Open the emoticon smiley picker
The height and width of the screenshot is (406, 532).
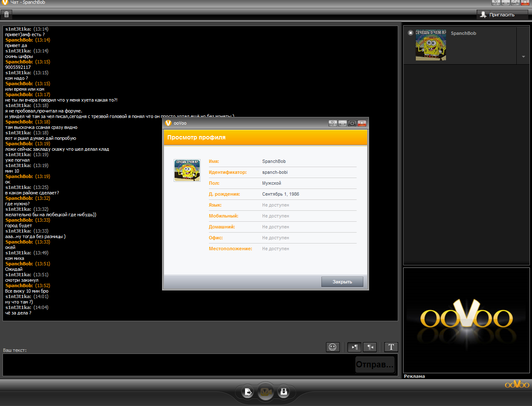click(333, 347)
